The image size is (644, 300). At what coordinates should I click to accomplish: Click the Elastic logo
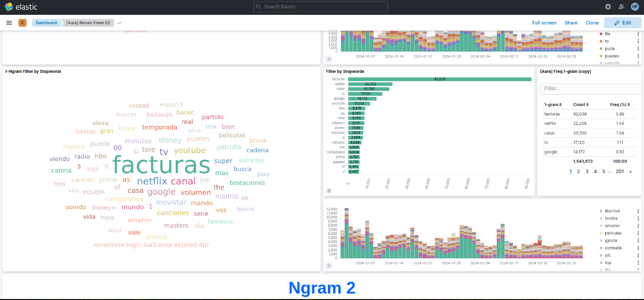(21, 6)
